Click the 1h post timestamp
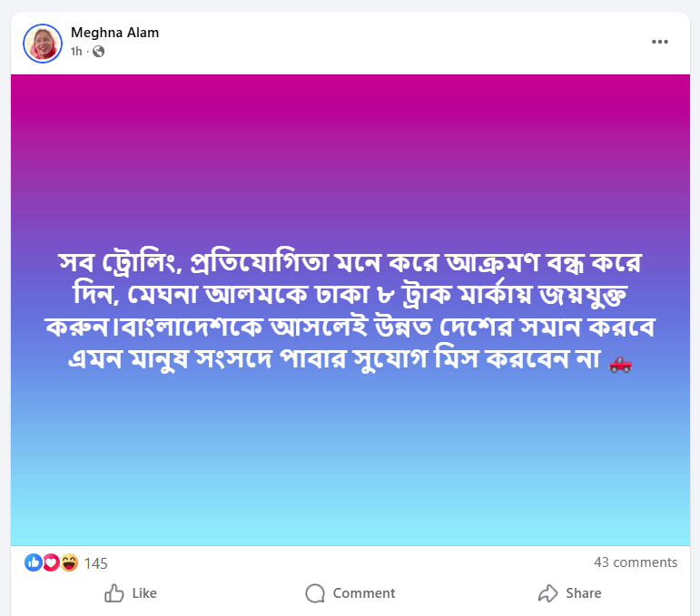700x616 pixels. pos(76,52)
